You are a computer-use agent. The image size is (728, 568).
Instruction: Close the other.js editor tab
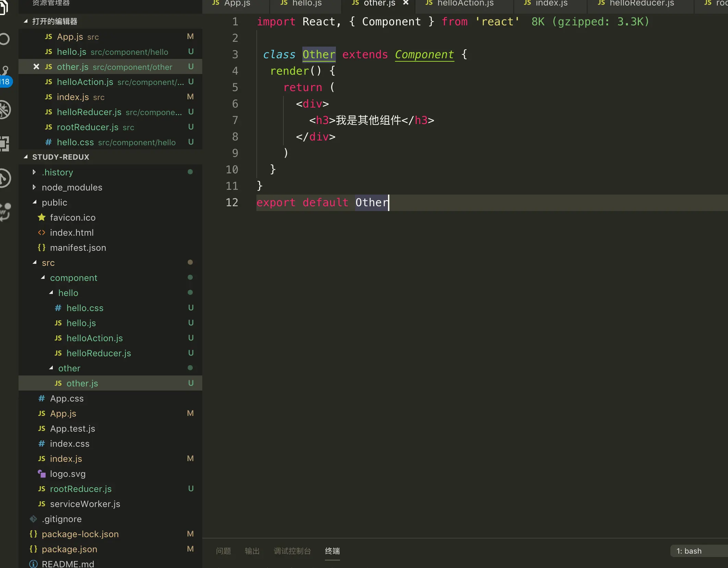click(x=406, y=3)
